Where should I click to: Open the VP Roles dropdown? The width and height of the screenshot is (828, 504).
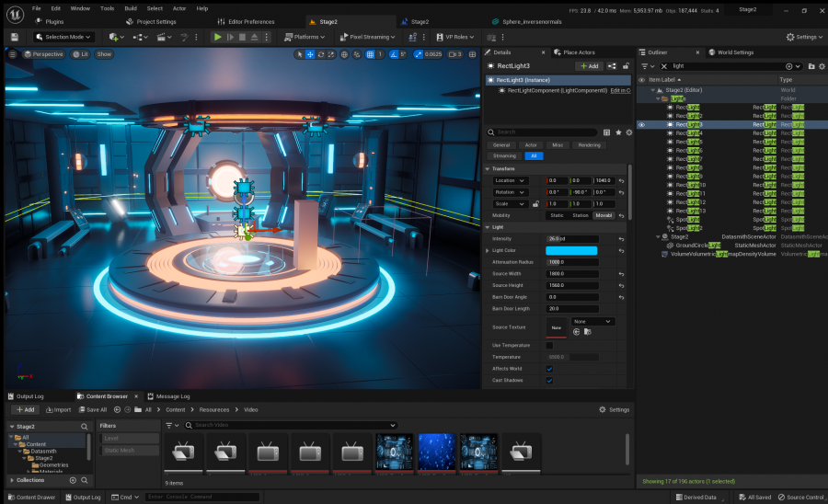[455, 37]
